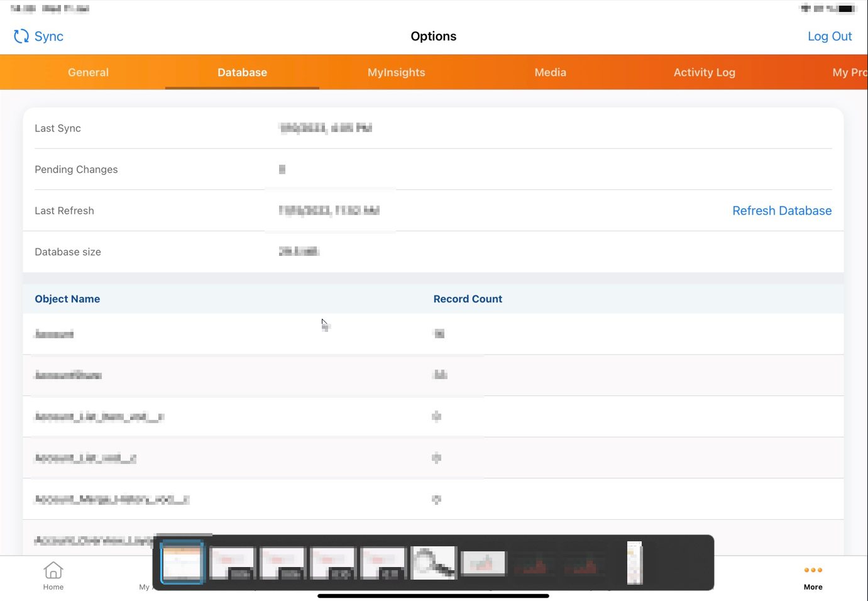Select the first highlighted screenshot thumbnail
Screen dimensions: 868x601
182,563
